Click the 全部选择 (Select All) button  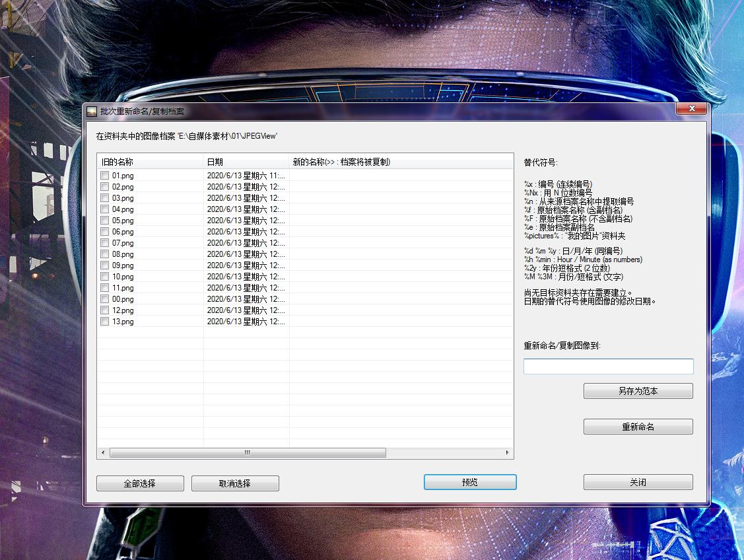click(x=139, y=483)
